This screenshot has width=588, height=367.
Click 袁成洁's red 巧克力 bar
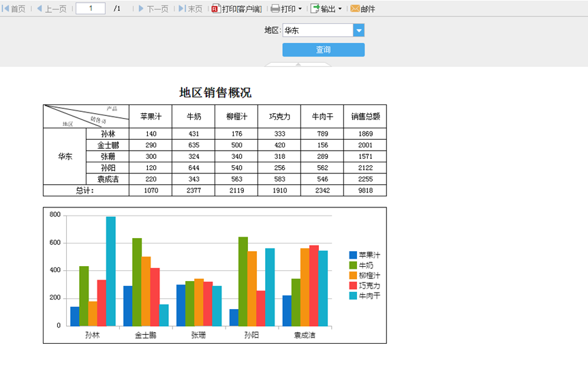[x=314, y=286]
